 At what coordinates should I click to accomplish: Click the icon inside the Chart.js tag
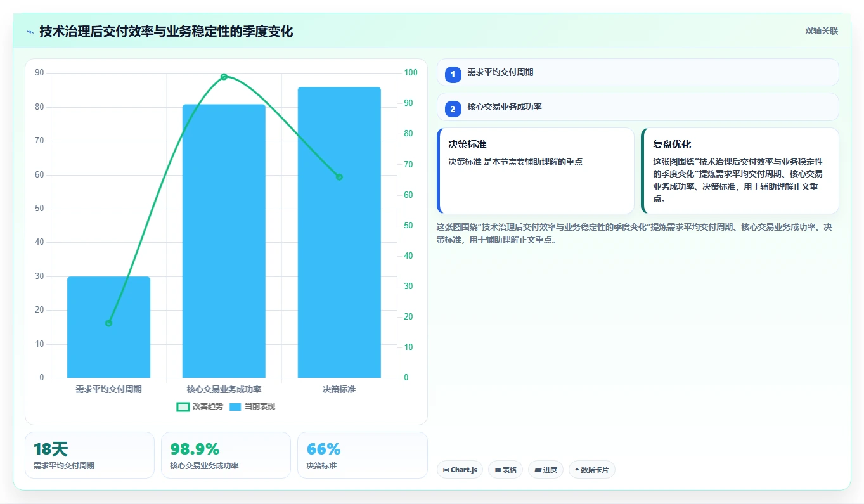pyautogui.click(x=446, y=470)
